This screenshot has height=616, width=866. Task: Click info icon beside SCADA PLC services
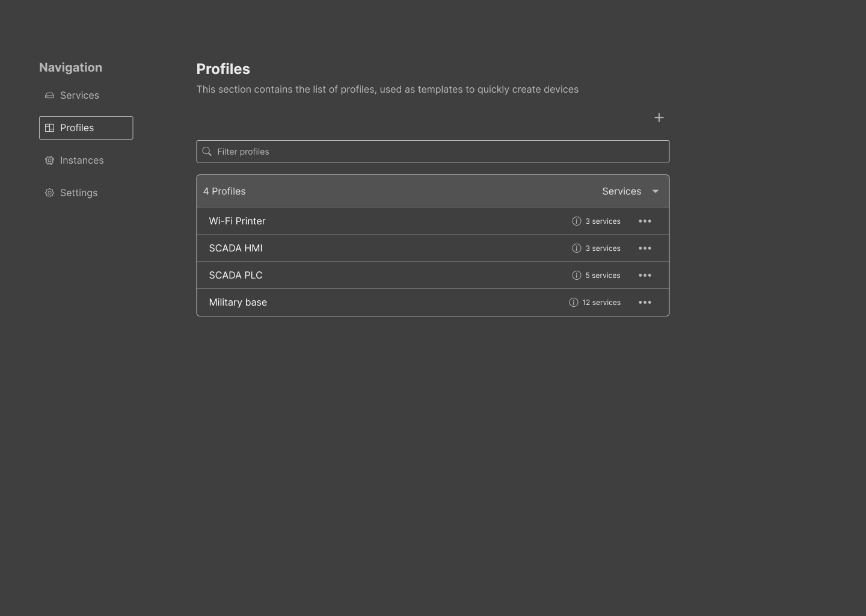point(576,276)
